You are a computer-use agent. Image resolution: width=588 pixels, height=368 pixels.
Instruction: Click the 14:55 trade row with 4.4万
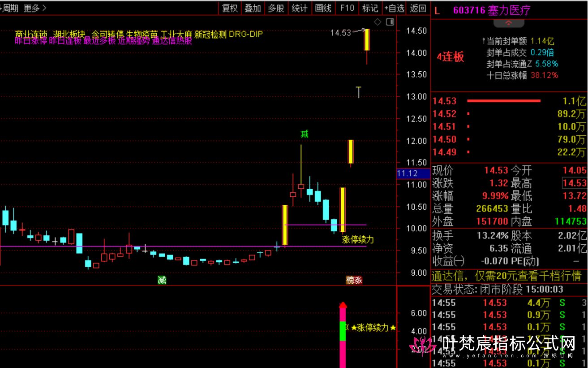click(509, 303)
